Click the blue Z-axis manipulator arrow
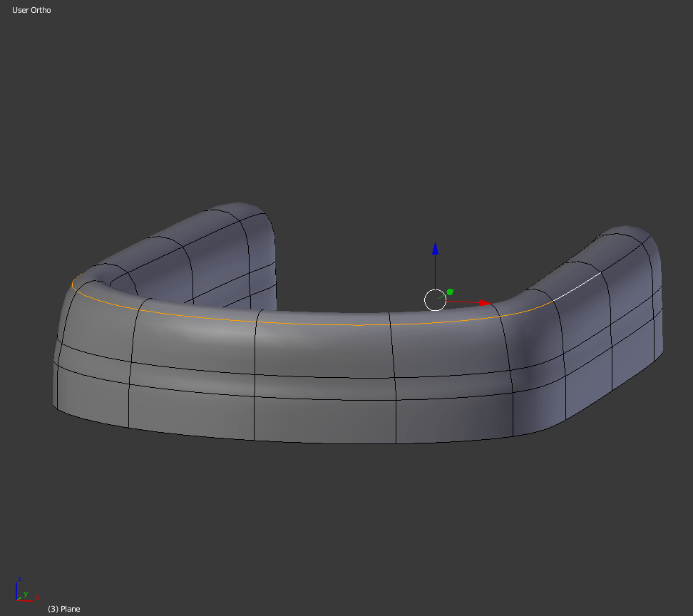 pos(435,250)
